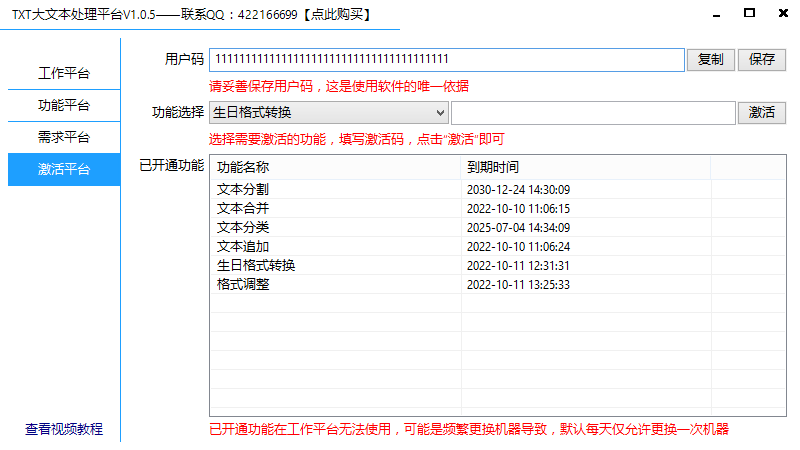Sort by the 到期时间 column header
This screenshot has width=800, height=450.
586,167
